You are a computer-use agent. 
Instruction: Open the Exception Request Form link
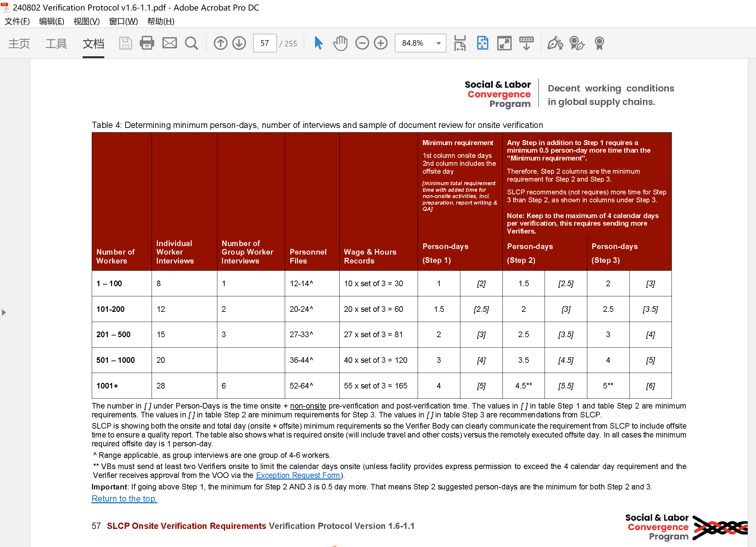click(x=298, y=475)
